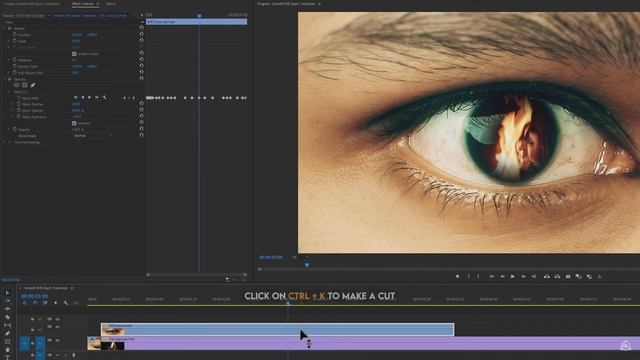Step forward one frame in Program monitor
This screenshot has width=640, height=360.
coord(523,276)
